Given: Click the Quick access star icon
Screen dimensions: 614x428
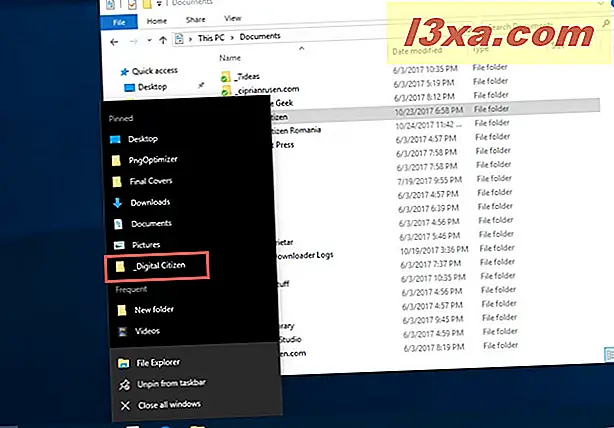Looking at the screenshot, I should 125,72.
